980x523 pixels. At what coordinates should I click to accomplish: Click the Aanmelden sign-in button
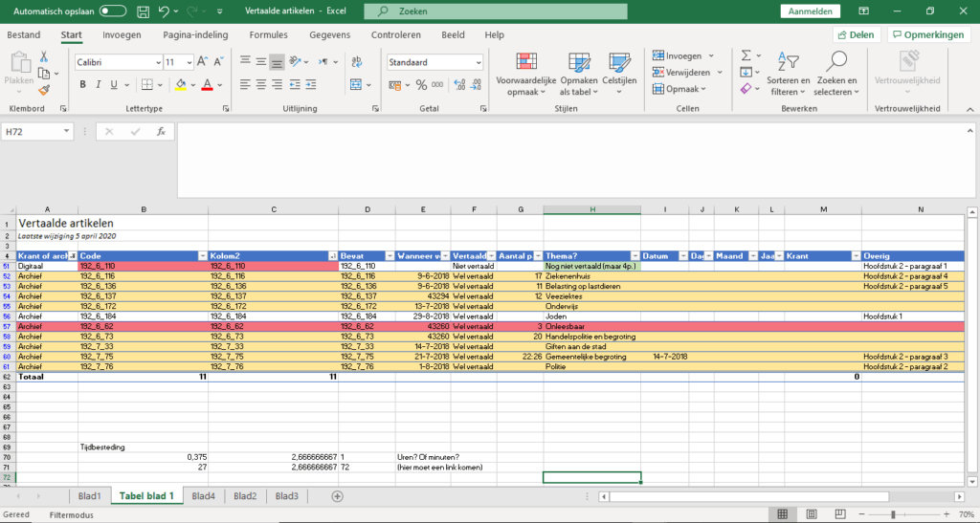click(811, 11)
